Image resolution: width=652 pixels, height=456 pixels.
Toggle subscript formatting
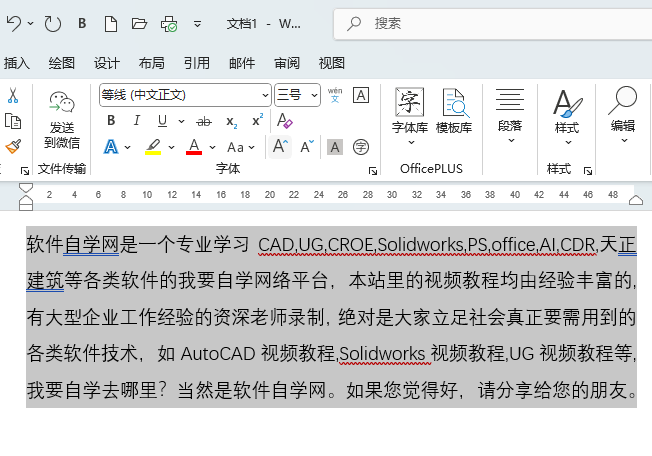click(x=232, y=121)
